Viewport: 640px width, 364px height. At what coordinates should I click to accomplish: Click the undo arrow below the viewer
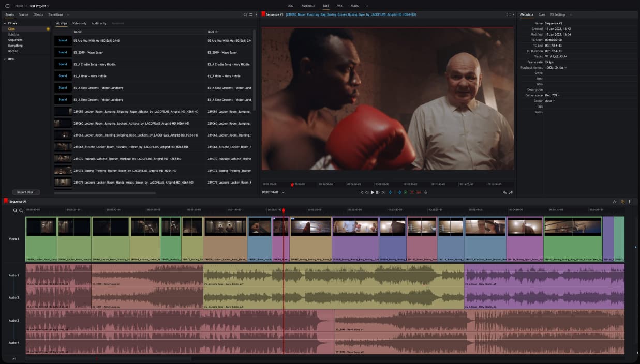point(505,192)
